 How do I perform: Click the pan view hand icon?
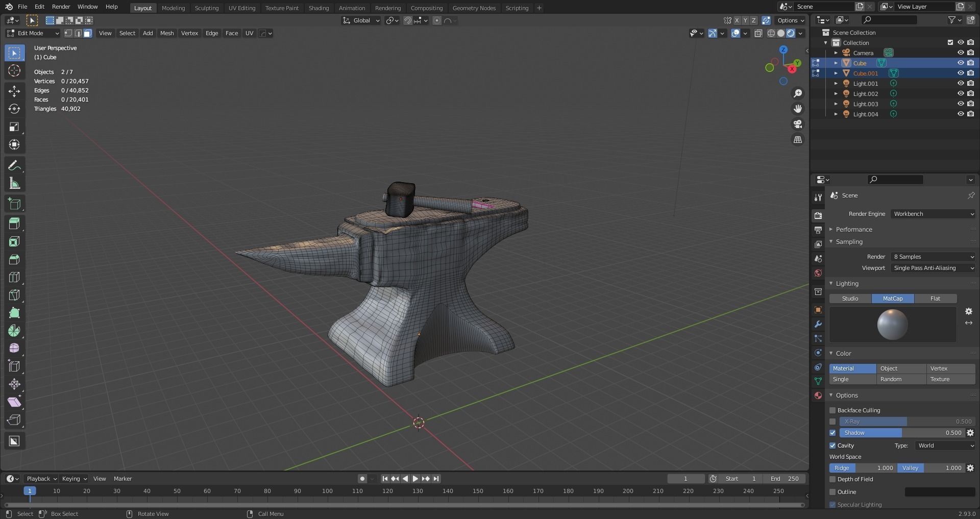(x=797, y=109)
